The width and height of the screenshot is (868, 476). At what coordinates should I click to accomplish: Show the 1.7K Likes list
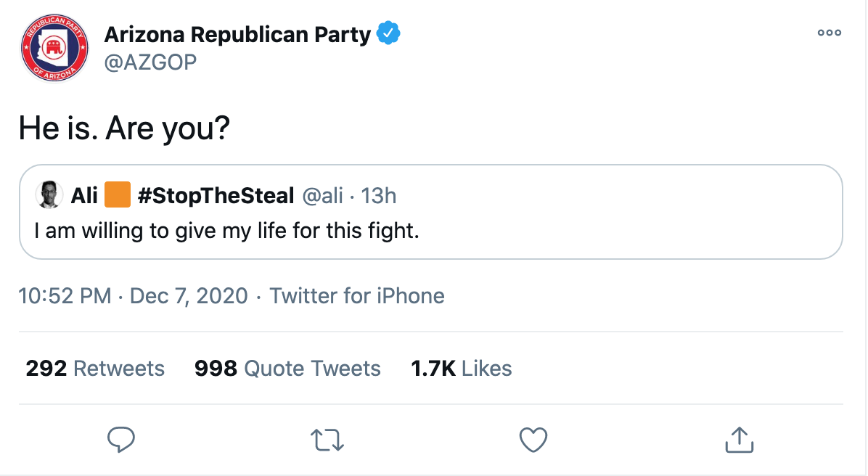pyautogui.click(x=461, y=369)
